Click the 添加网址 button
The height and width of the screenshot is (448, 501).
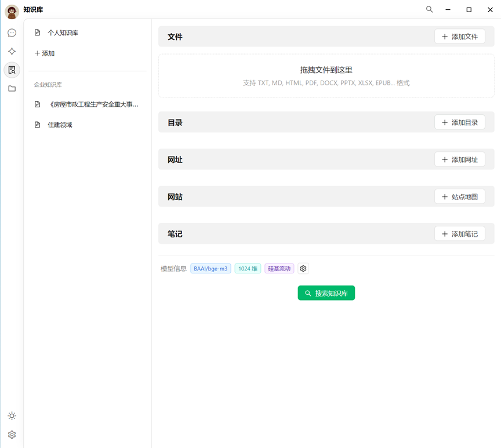click(x=459, y=160)
